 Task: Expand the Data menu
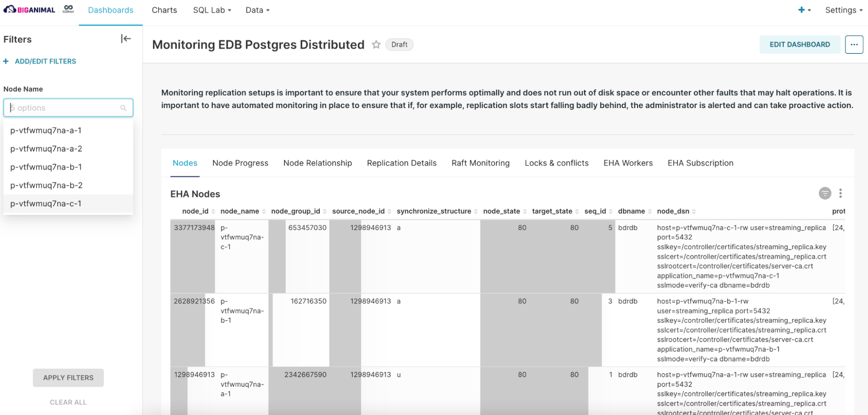[257, 10]
